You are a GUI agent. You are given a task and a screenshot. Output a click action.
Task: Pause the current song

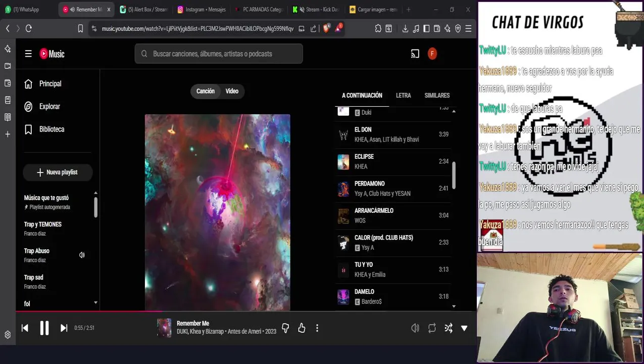(x=44, y=328)
